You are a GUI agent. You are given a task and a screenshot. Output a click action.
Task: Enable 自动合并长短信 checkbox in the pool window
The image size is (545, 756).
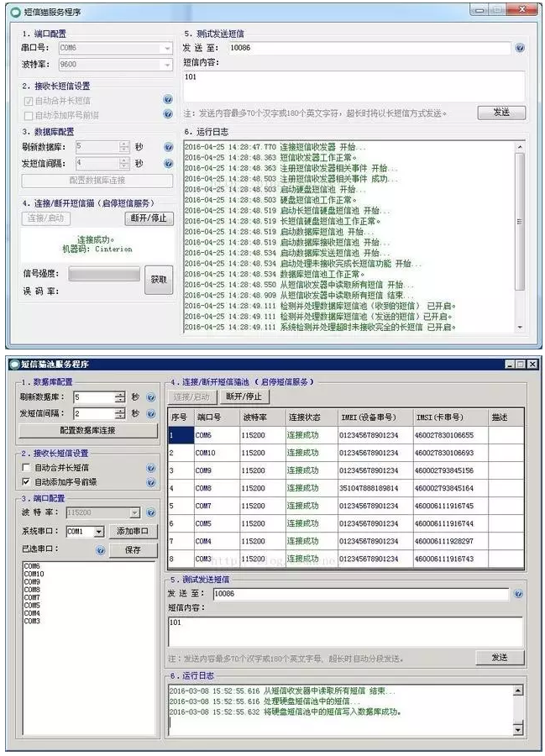[x=26, y=467]
